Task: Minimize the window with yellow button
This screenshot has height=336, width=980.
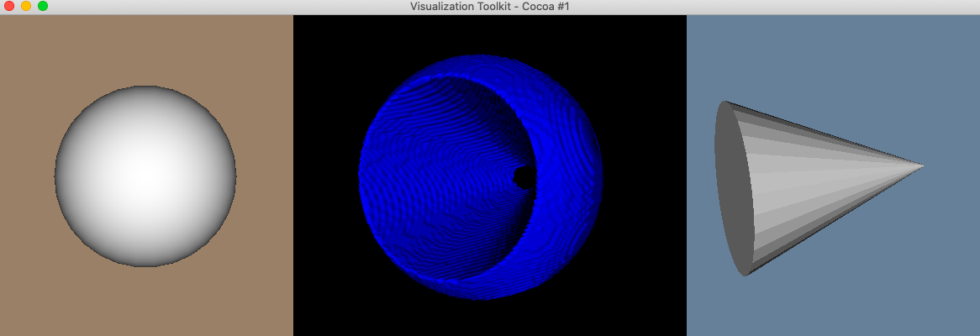Action: pos(25,6)
